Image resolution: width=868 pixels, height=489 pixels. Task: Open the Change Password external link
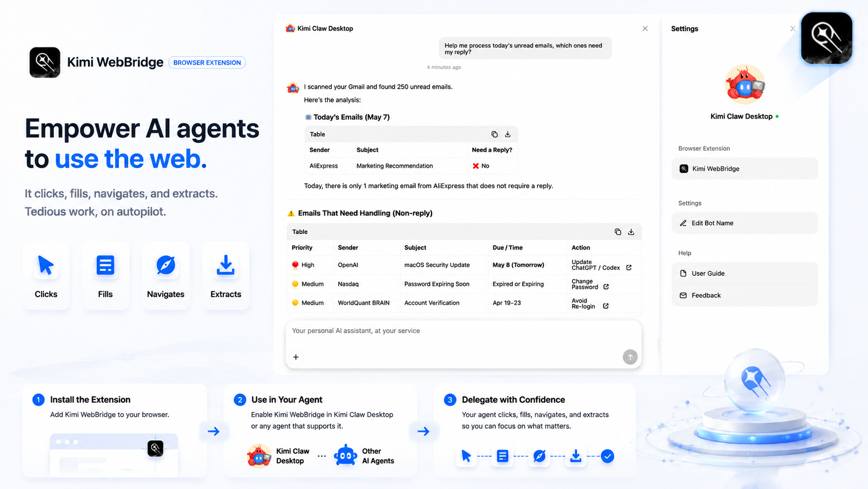click(x=606, y=287)
